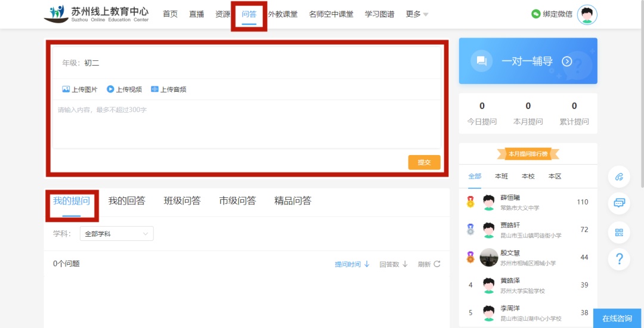The height and width of the screenshot is (328, 644).
Task: Open the QR code floating icon
Action: tap(619, 232)
